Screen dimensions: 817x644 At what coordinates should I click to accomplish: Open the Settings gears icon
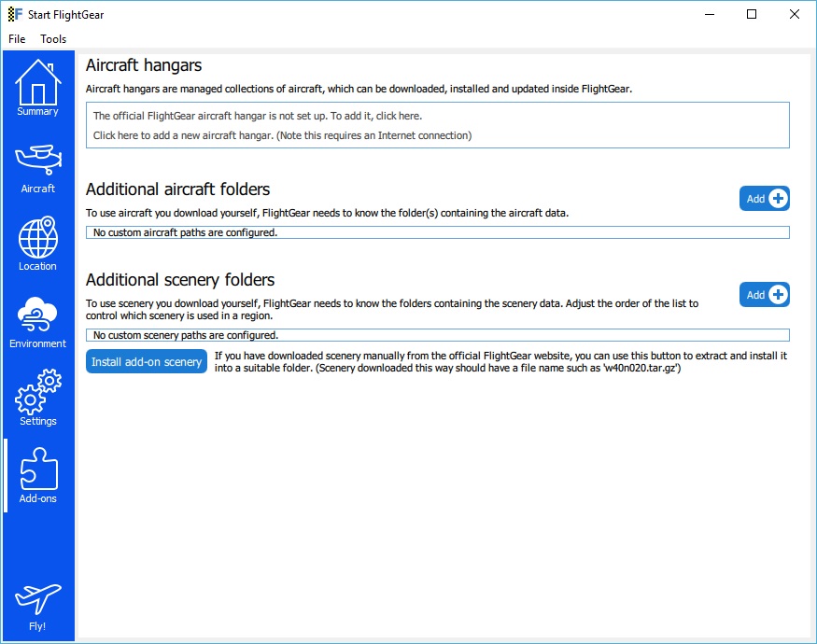37,399
